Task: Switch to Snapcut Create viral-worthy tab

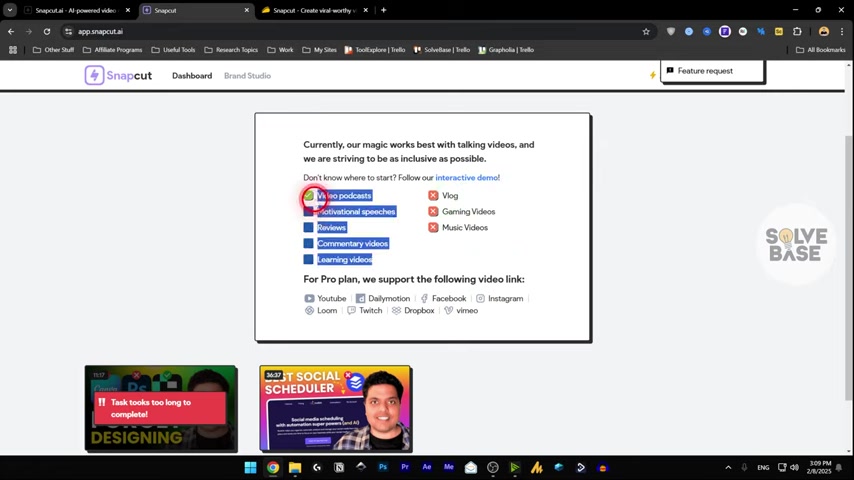Action: tap(315, 10)
